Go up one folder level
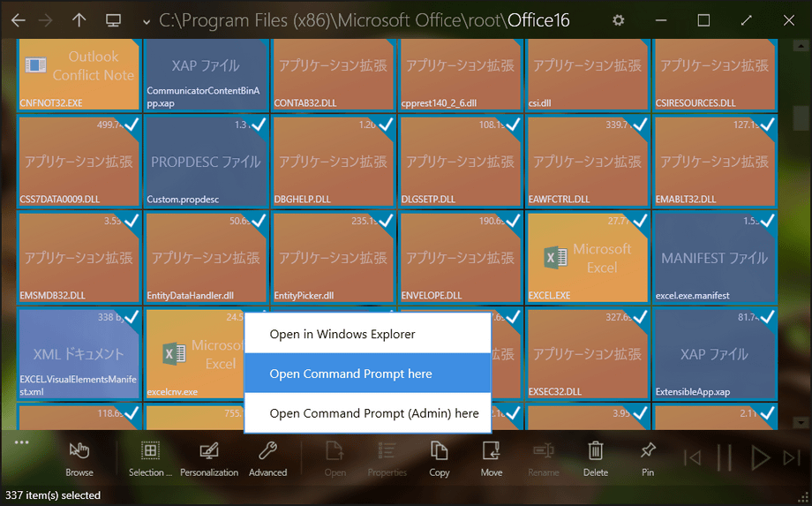812x506 pixels. pos(79,20)
